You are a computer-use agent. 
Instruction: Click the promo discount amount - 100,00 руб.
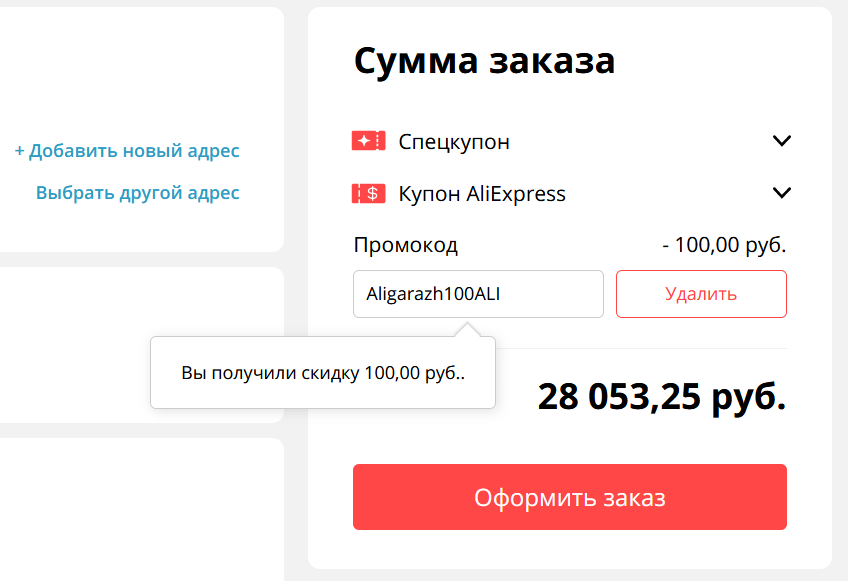[724, 245]
